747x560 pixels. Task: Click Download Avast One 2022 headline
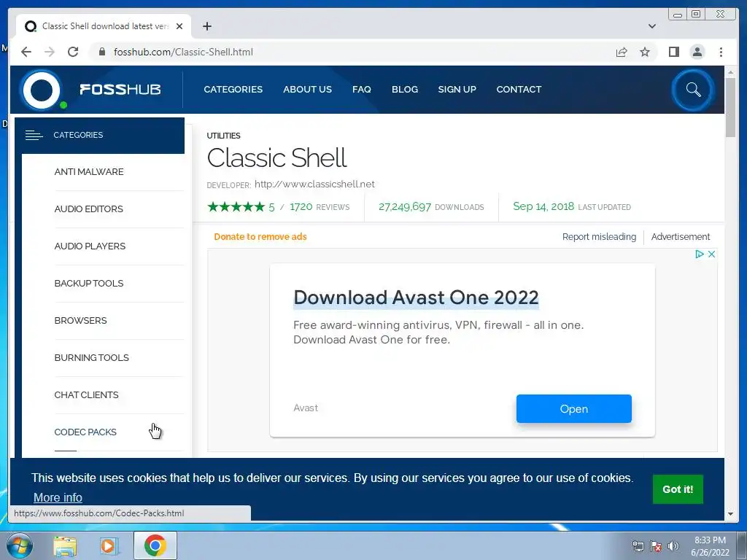click(416, 297)
